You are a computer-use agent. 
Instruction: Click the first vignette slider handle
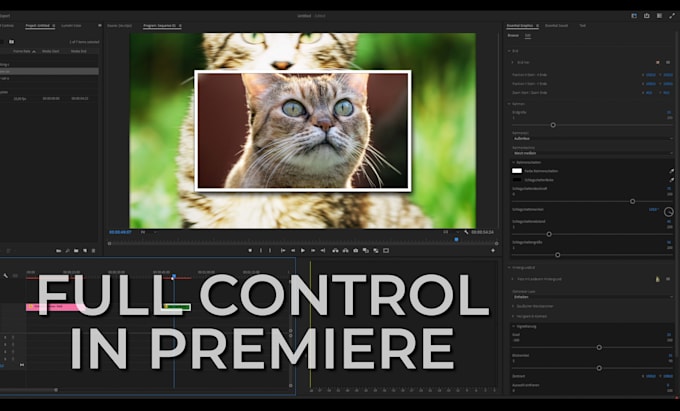pyautogui.click(x=599, y=347)
